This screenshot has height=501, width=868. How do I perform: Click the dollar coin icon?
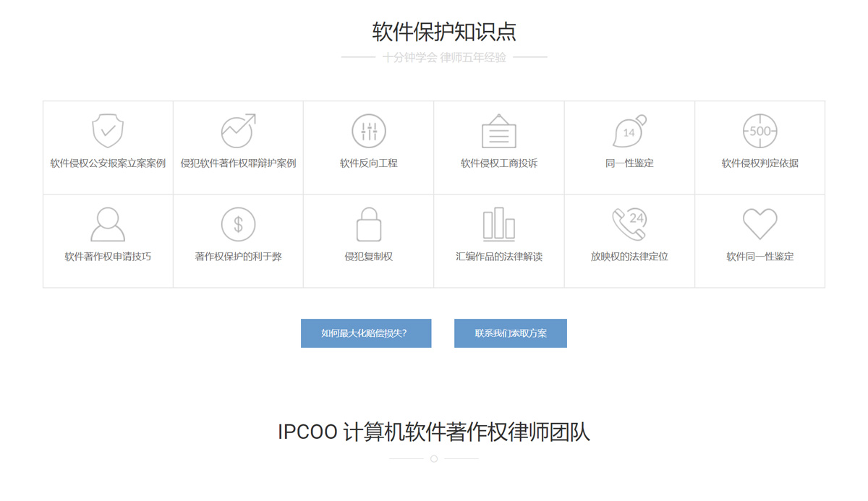pyautogui.click(x=238, y=224)
